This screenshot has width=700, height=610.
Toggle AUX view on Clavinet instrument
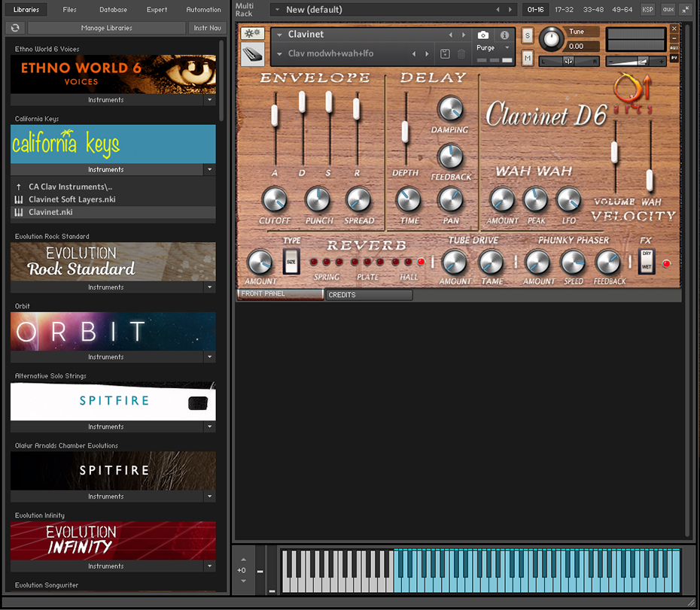tap(674, 47)
